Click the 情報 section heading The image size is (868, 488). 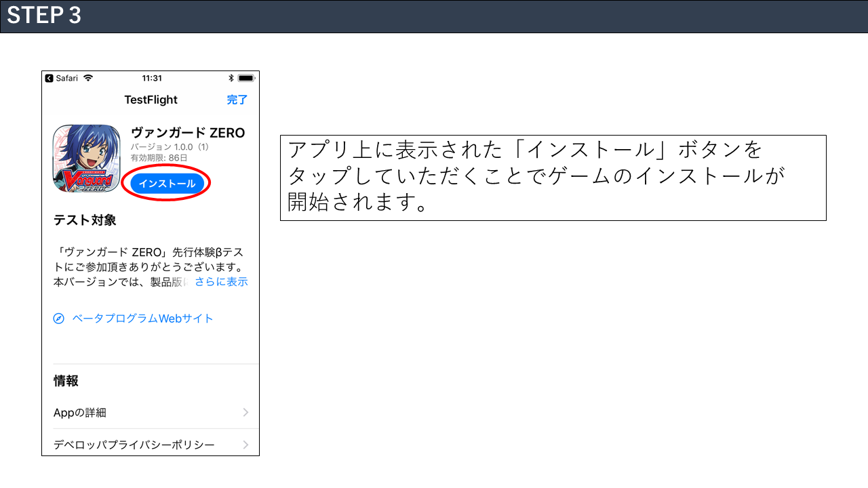(x=66, y=381)
